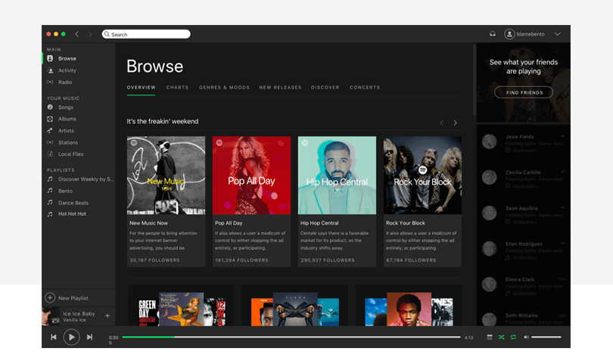Open the Discover Weekly playlist
The height and width of the screenshot is (364, 613).
click(x=86, y=179)
